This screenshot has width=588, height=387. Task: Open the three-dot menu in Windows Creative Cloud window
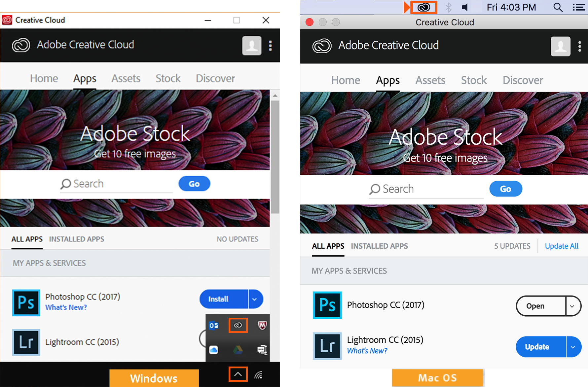[271, 46]
